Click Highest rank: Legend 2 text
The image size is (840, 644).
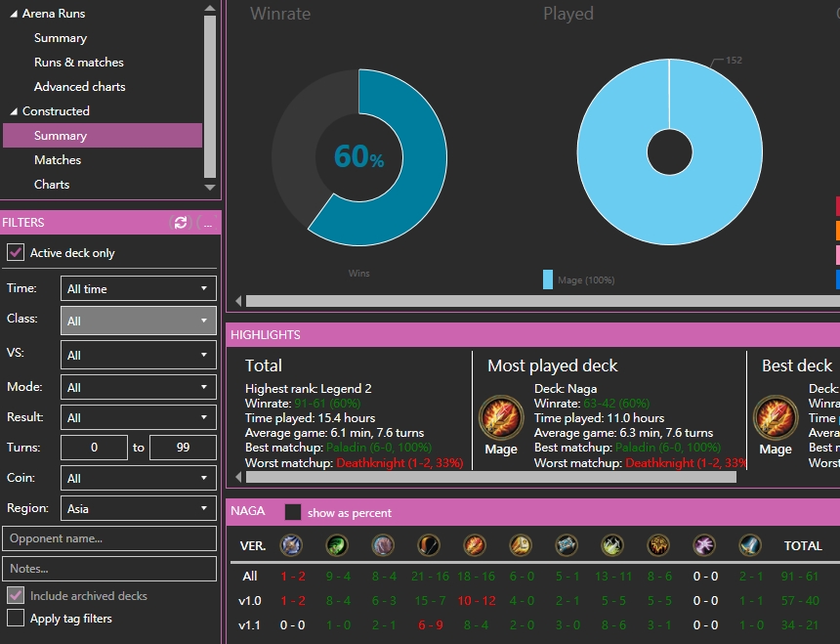click(x=308, y=388)
